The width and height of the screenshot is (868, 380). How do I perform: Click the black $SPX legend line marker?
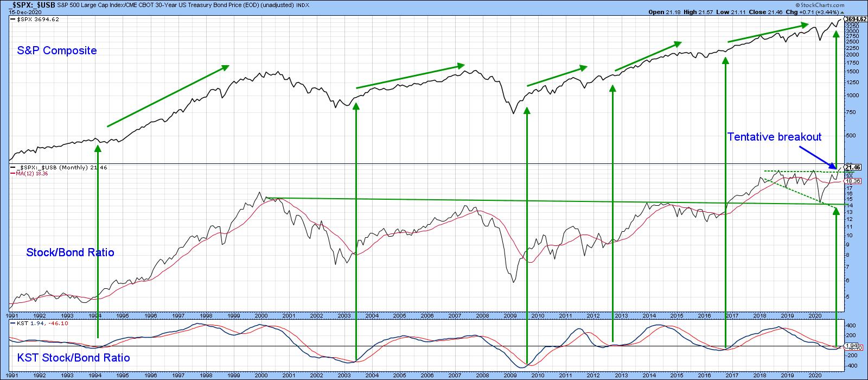point(13,20)
